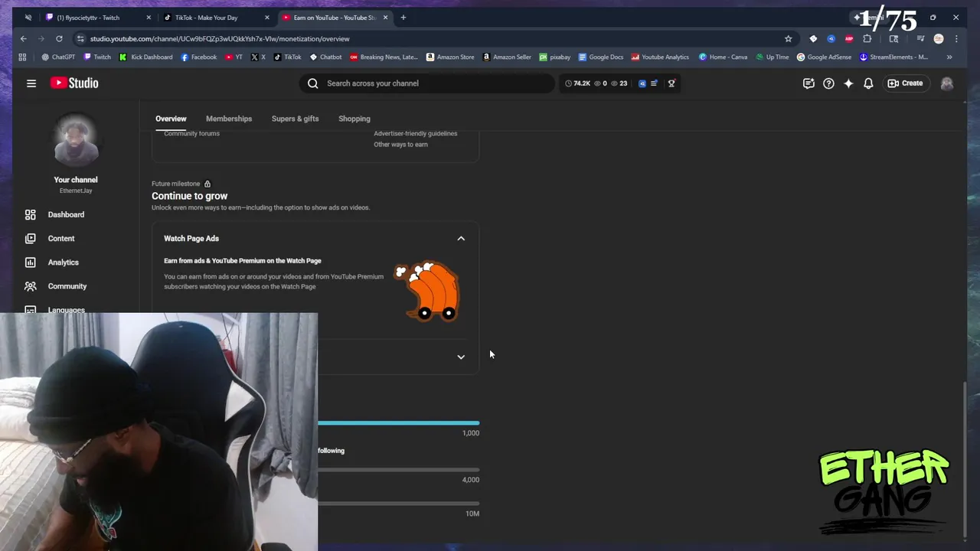The image size is (980, 551).
Task: Open the account avatar menu in Studio
Action: [947, 83]
